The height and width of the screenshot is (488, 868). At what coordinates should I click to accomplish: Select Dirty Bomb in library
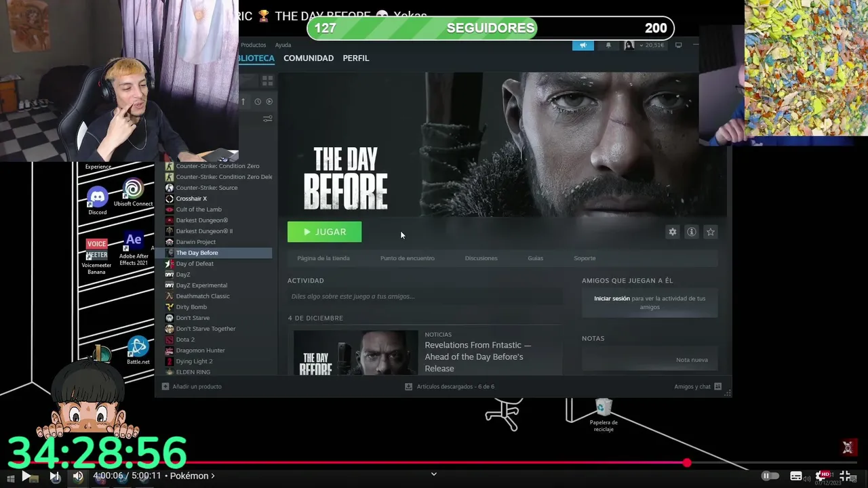pyautogui.click(x=191, y=307)
